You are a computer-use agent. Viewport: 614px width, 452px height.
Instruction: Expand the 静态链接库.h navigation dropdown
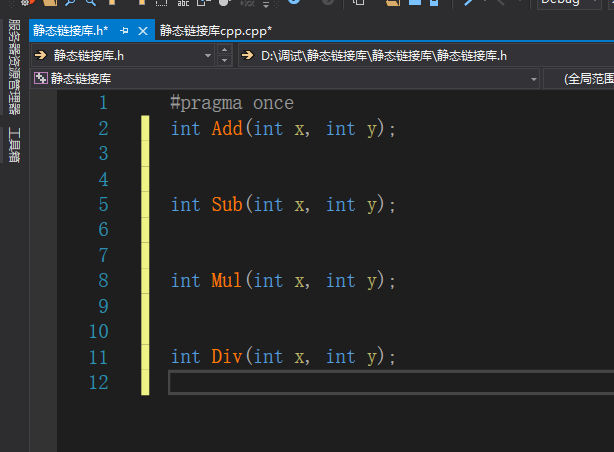click(207, 55)
